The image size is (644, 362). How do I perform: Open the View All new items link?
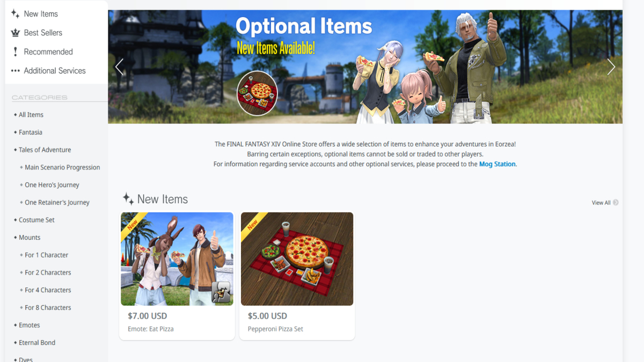pos(601,203)
